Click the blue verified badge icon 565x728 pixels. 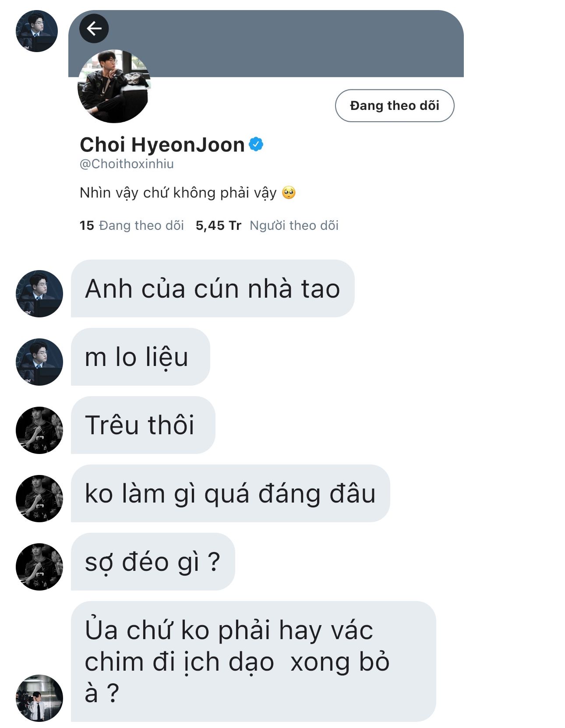point(256,144)
